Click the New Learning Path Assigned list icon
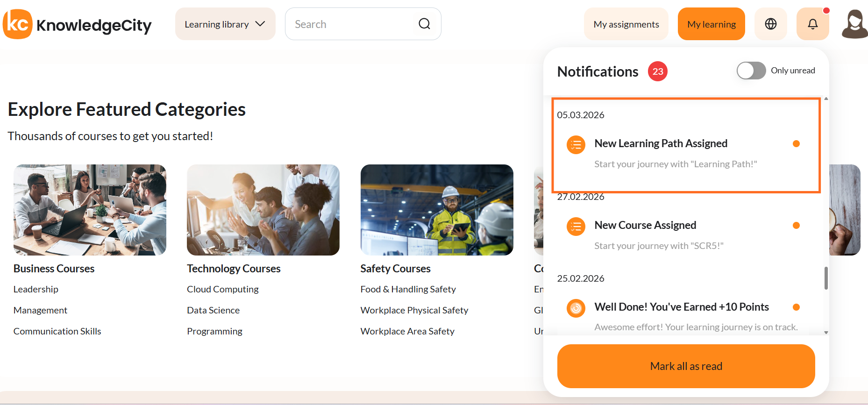The height and width of the screenshot is (405, 868). [576, 145]
